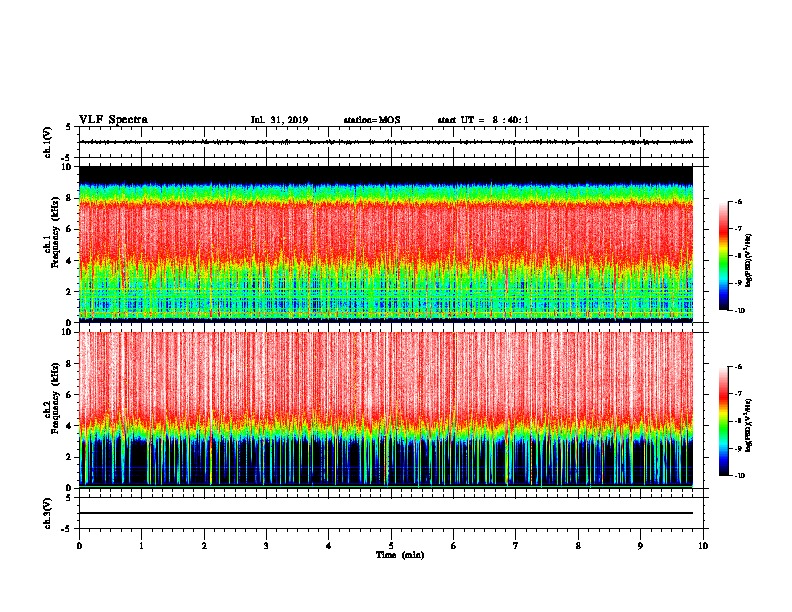The image size is (792, 612).
Task: Click the "ch.3(V)" axis label
Action: (x=47, y=513)
